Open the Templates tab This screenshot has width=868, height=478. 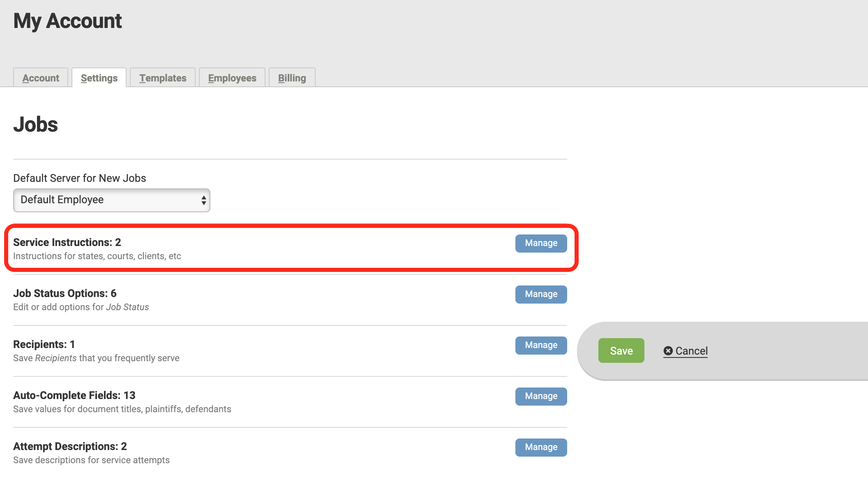[x=162, y=78]
